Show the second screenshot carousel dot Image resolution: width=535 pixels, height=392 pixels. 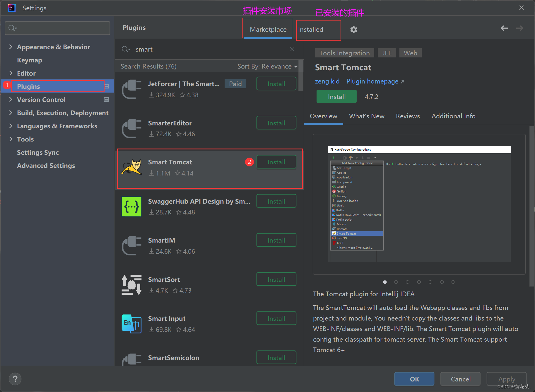tap(396, 282)
